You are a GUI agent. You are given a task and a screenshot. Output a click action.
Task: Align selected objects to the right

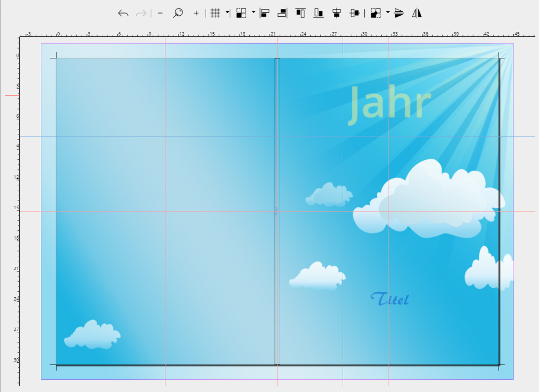pyautogui.click(x=283, y=13)
